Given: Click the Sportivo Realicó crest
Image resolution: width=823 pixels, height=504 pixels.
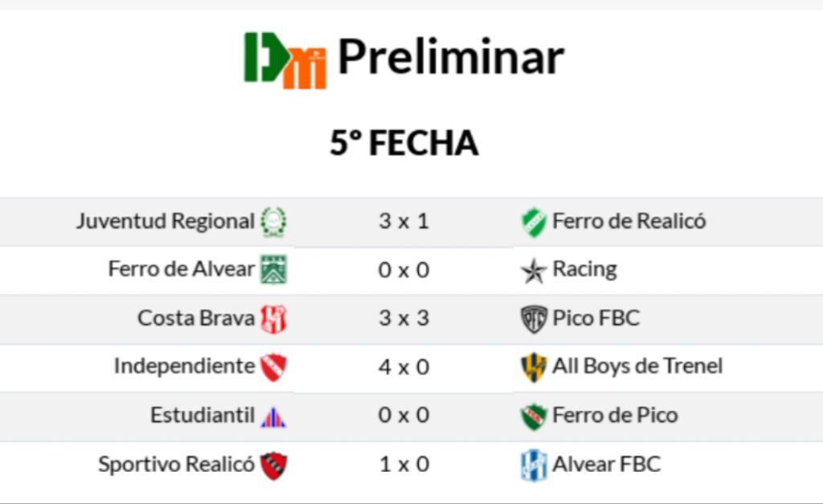Looking at the screenshot, I should (273, 465).
